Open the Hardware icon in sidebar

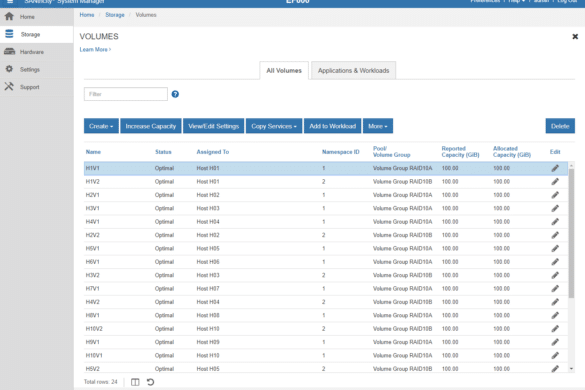[x=9, y=52]
